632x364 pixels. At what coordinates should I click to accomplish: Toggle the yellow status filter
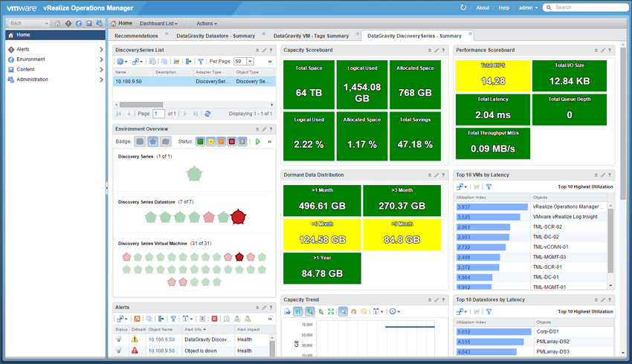click(211, 141)
